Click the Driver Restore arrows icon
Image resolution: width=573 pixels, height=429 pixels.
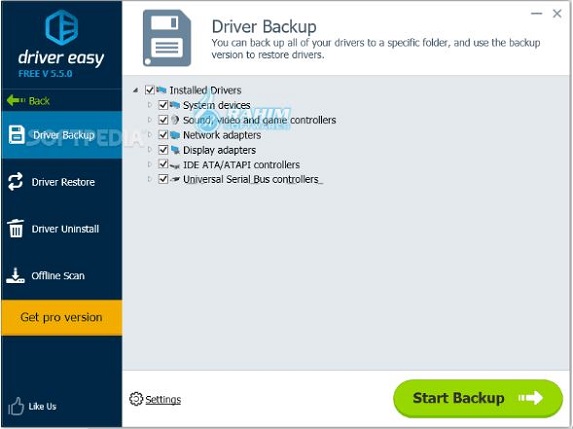click(x=15, y=181)
